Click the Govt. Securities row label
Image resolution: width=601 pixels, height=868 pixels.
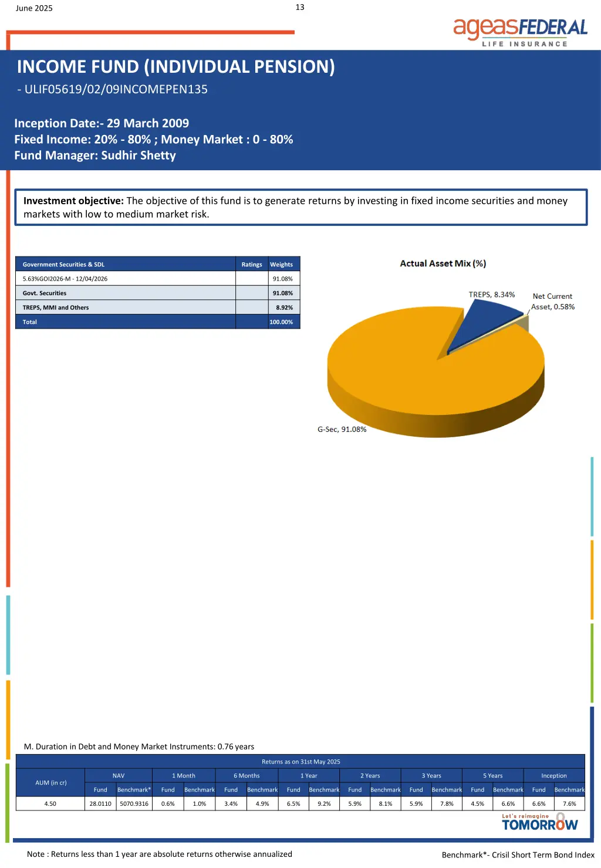[45, 293]
